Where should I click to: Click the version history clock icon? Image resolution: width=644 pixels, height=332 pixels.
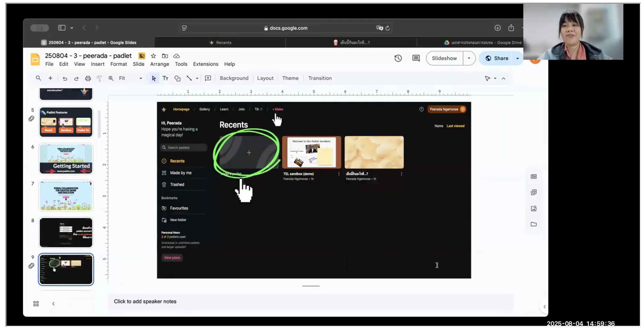398,58
